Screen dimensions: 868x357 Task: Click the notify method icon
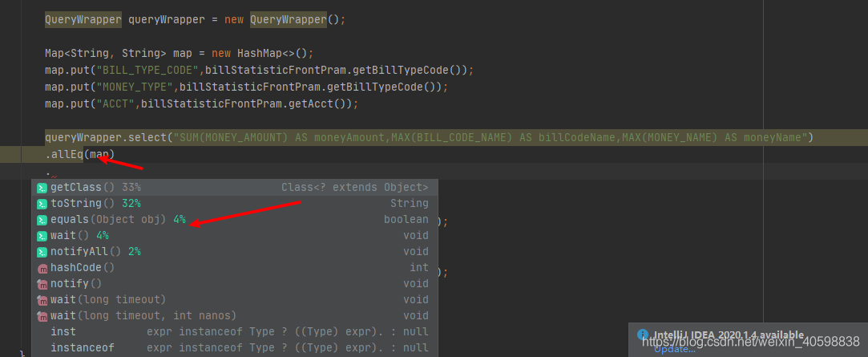pyautogui.click(x=42, y=284)
